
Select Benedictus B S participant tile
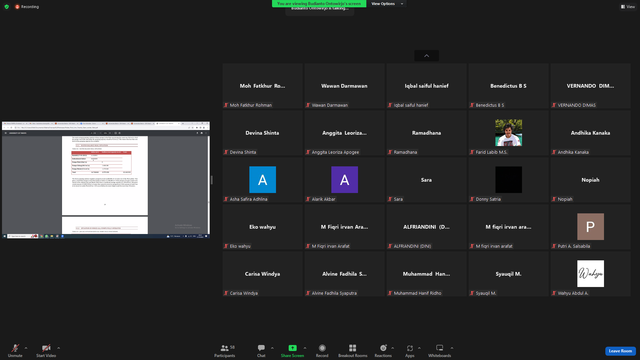[508, 86]
